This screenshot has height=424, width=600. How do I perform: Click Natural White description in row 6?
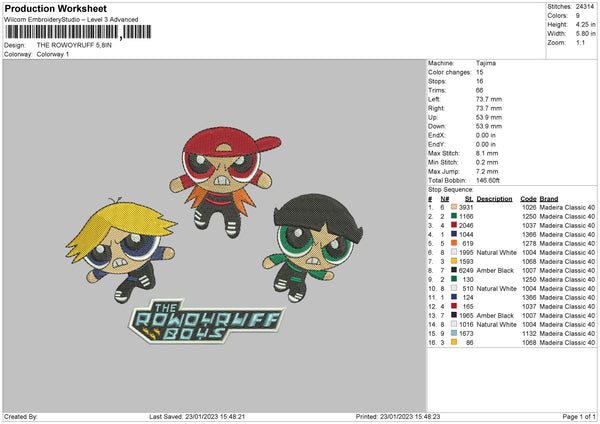tap(496, 253)
